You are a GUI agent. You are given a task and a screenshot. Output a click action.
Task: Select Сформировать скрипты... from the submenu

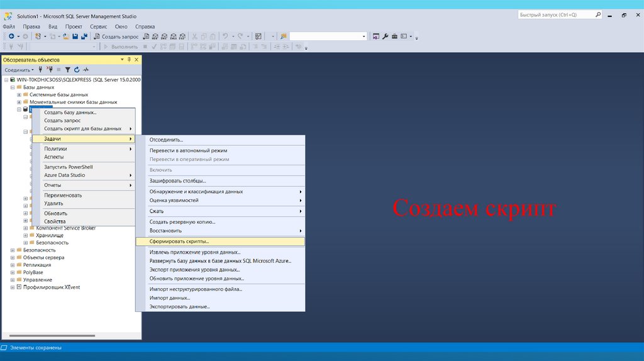(x=179, y=242)
